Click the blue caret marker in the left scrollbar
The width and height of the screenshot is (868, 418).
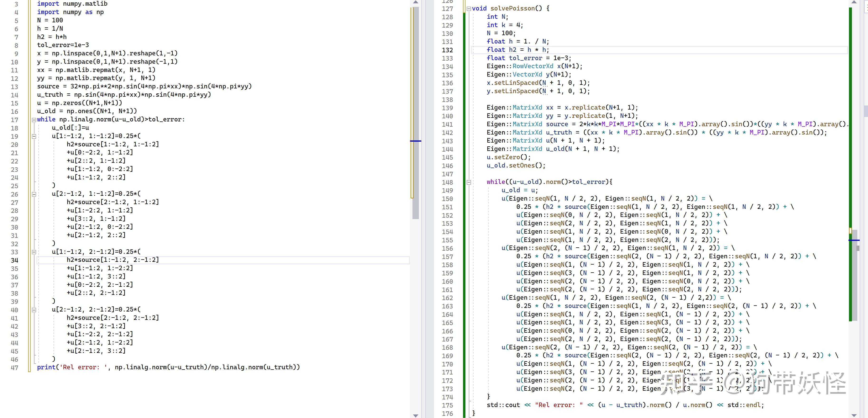416,141
